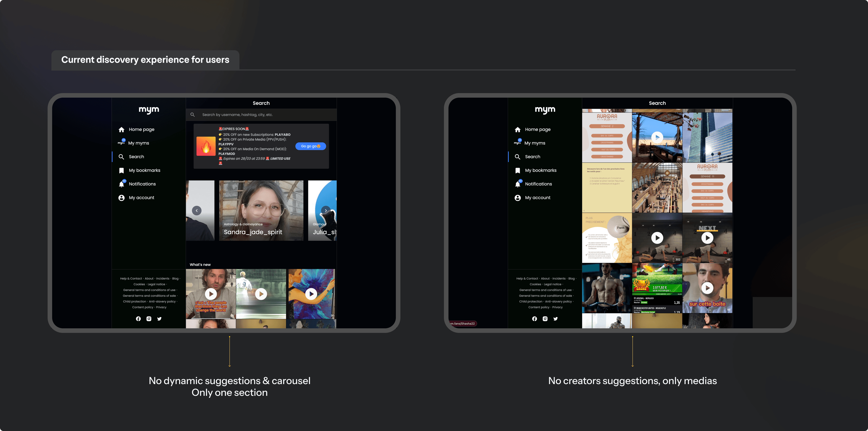Click the magnifier icon in the search field
The width and height of the screenshot is (868, 431).
click(192, 115)
